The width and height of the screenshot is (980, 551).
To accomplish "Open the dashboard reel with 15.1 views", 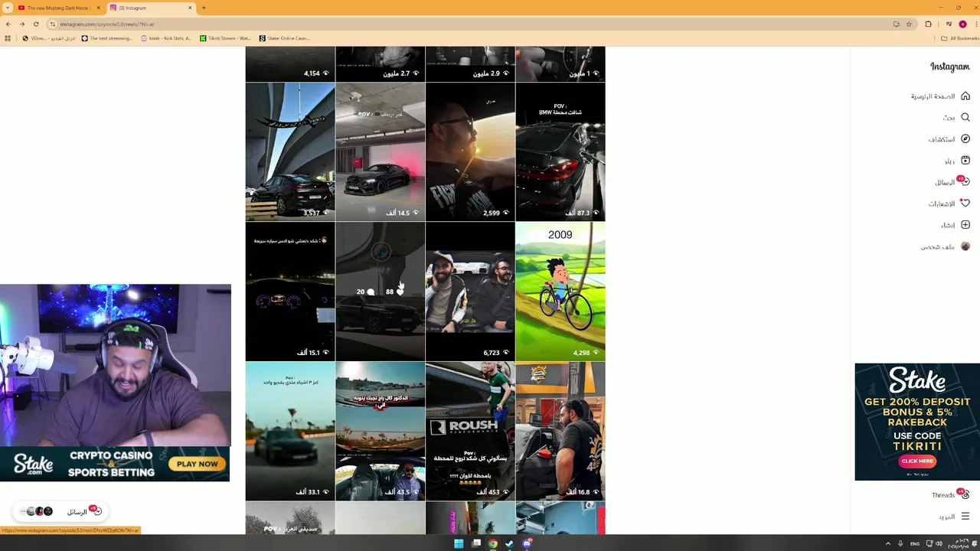I will [290, 292].
